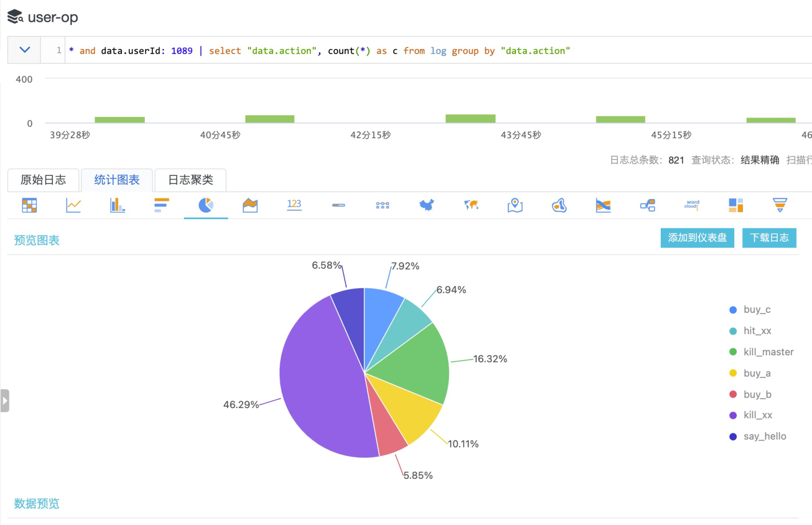Select the China map chart icon

click(427, 205)
